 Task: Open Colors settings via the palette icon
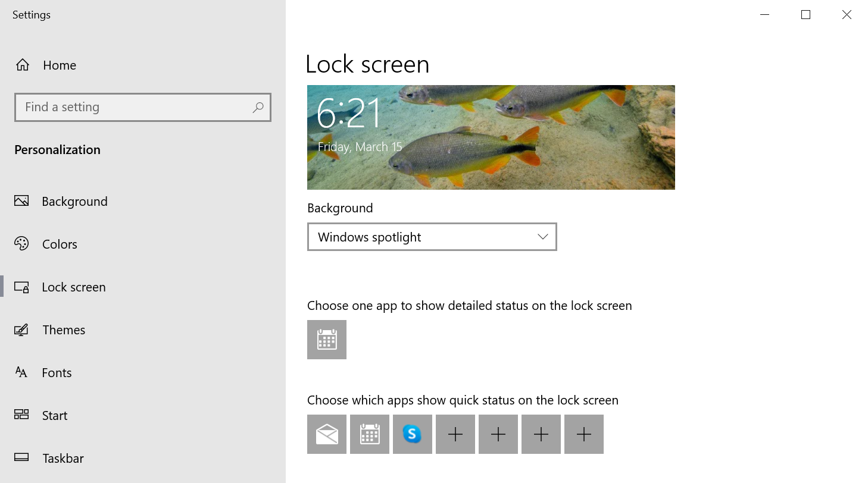coord(21,244)
